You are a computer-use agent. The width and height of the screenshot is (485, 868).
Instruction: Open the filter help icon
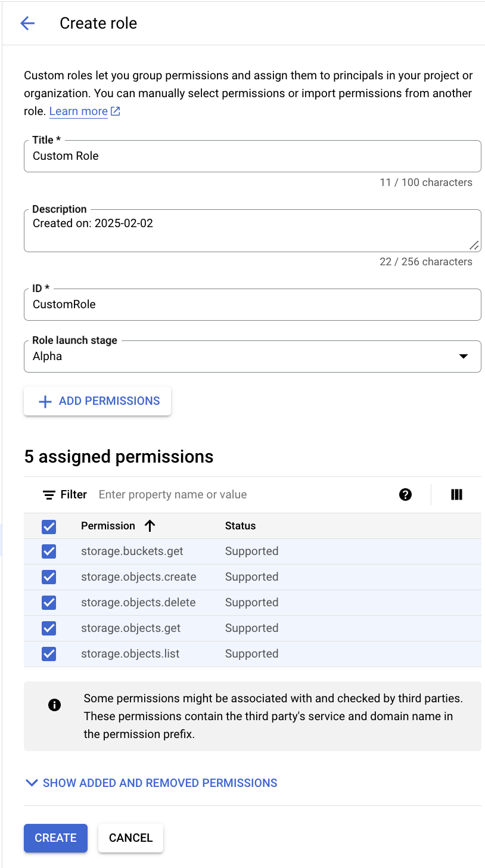(x=406, y=494)
